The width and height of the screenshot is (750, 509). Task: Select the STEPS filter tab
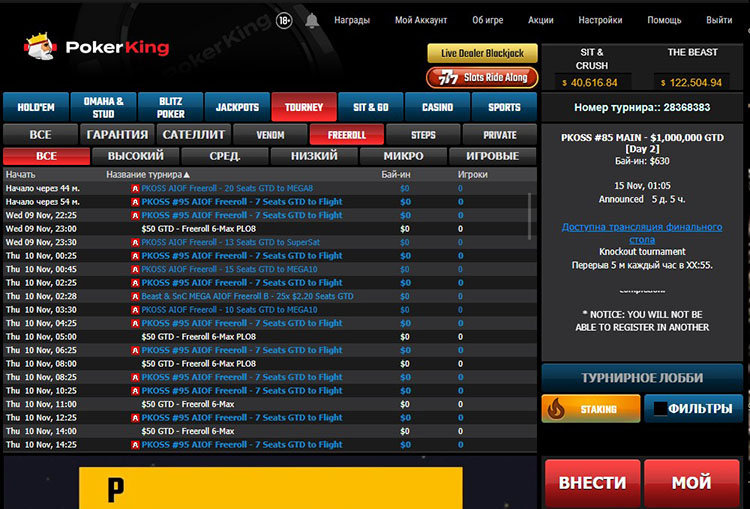423,134
